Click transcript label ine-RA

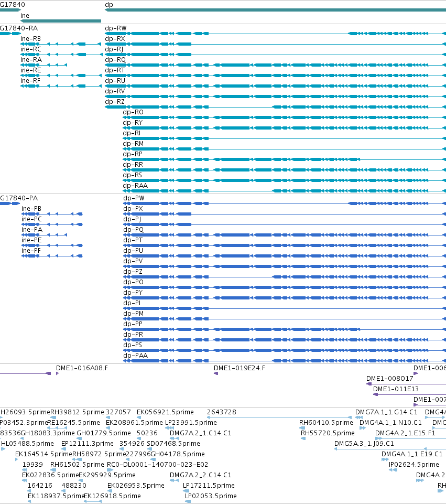pyautogui.click(x=31, y=60)
